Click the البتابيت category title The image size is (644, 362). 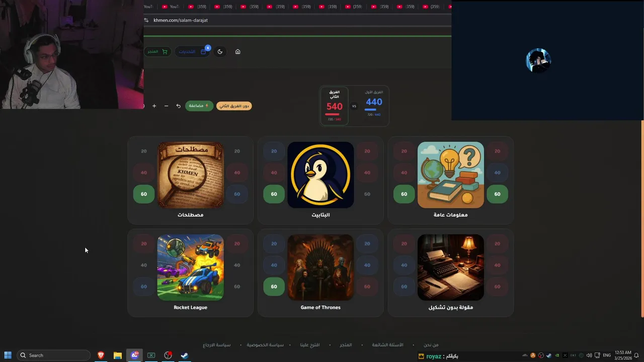[x=320, y=215]
